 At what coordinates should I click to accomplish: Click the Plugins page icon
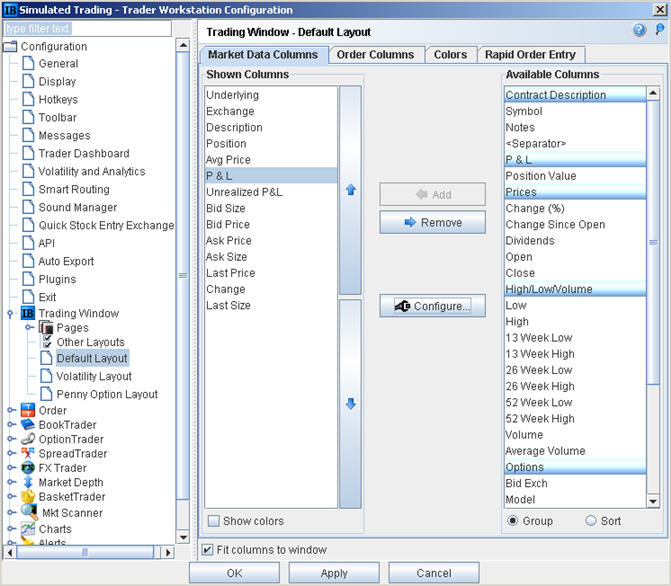[28, 279]
